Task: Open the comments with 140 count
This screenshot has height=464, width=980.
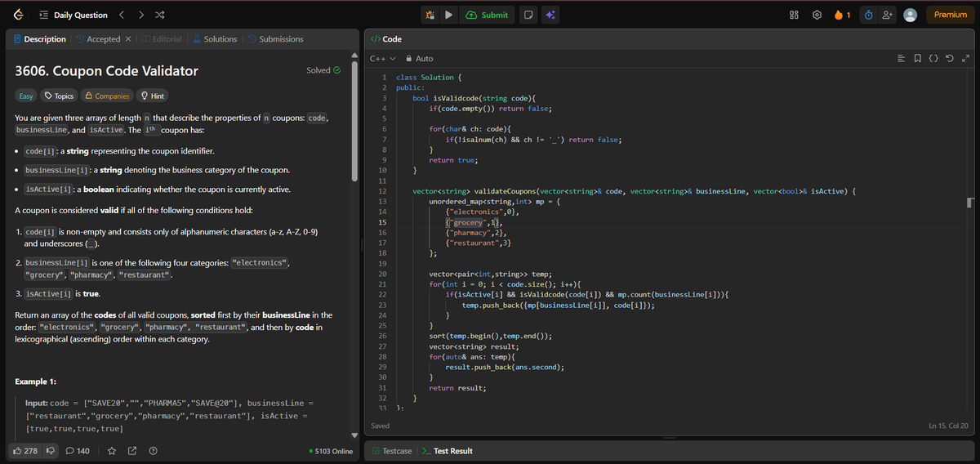Action: (x=78, y=451)
